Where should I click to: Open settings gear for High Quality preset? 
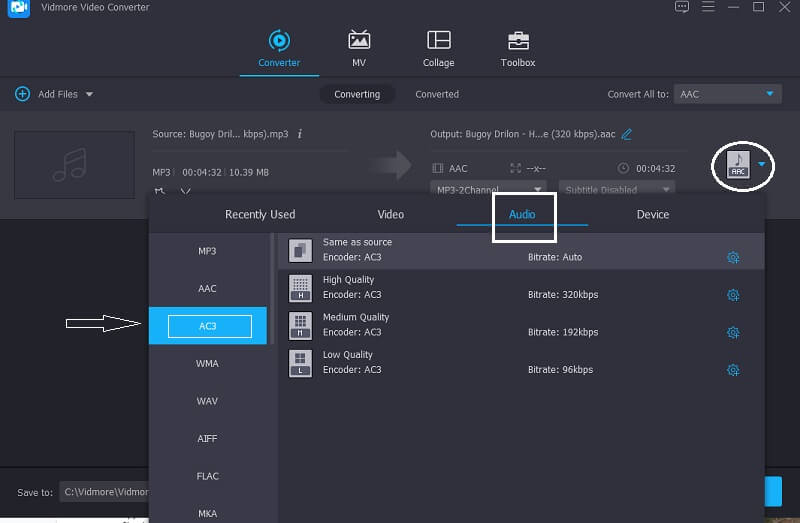732,295
